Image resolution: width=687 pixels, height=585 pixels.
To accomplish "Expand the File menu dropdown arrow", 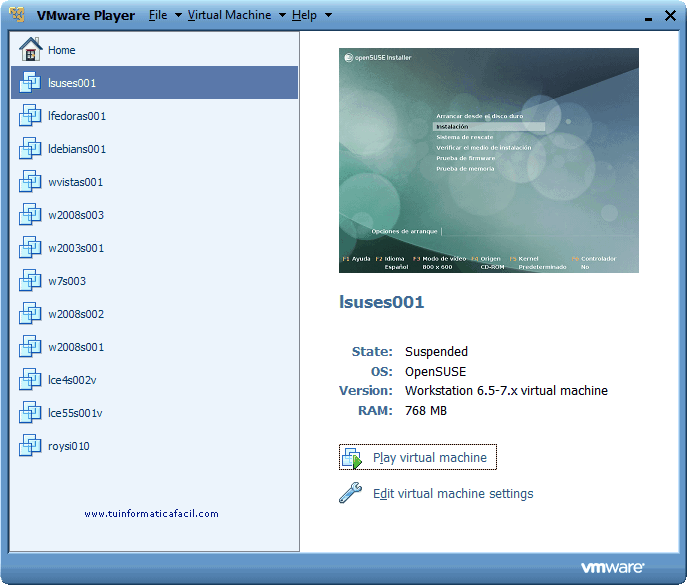I will click(178, 15).
